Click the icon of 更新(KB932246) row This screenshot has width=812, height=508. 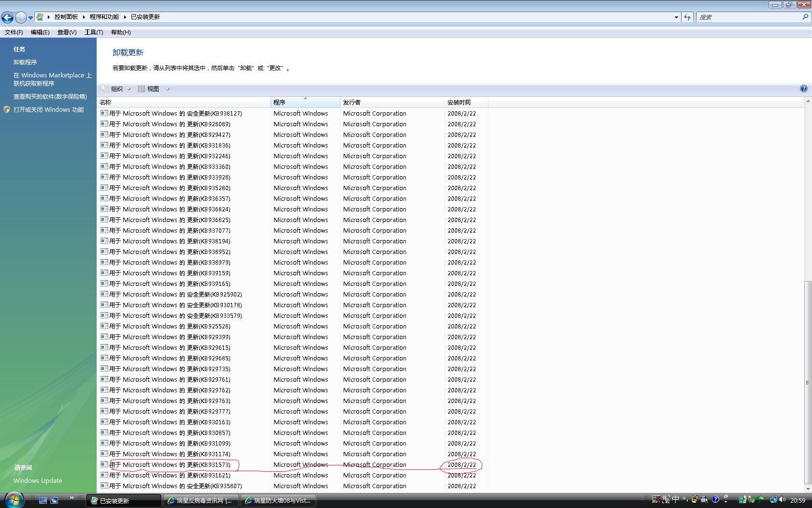pos(104,156)
